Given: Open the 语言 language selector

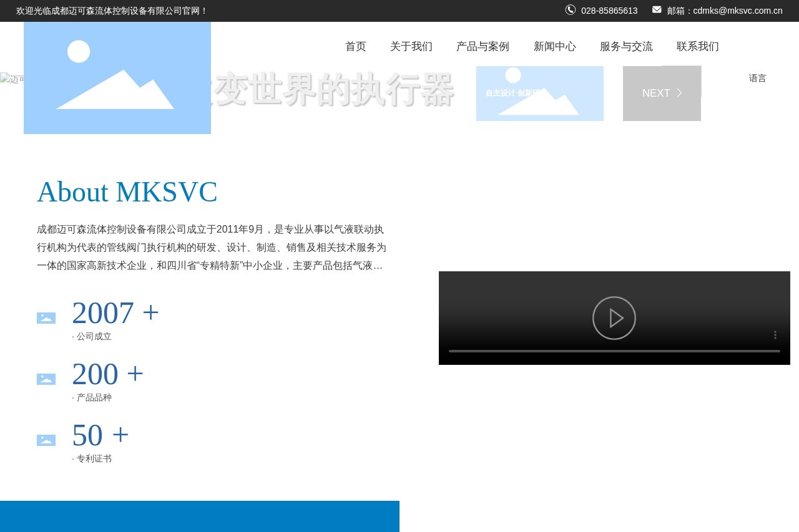Looking at the screenshot, I should pyautogui.click(x=757, y=78).
